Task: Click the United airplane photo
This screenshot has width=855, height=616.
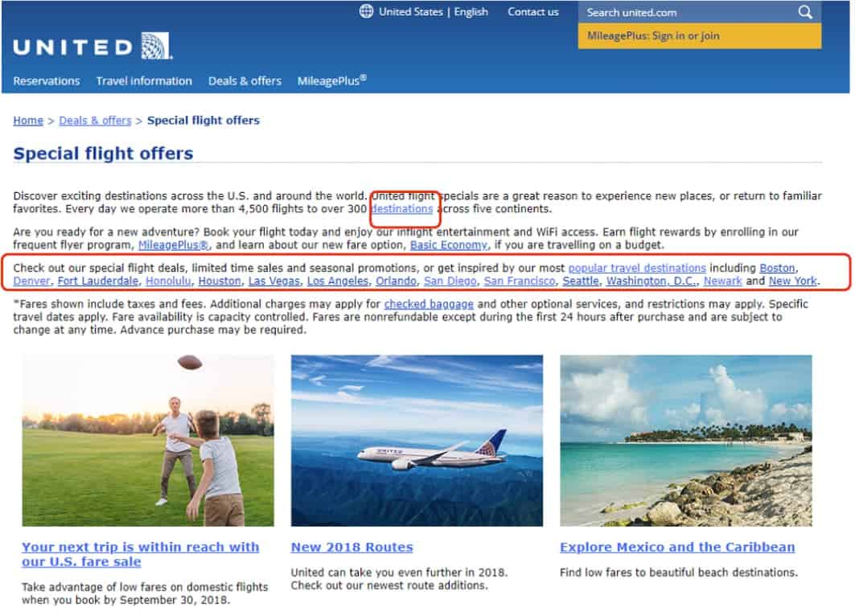Action: click(x=417, y=441)
